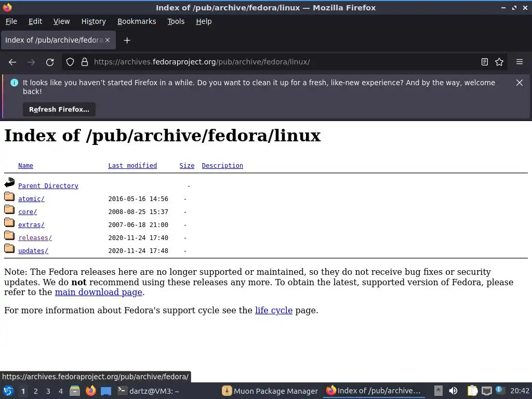Open the Edit menu
Viewport: 532px width, 399px height.
point(35,21)
